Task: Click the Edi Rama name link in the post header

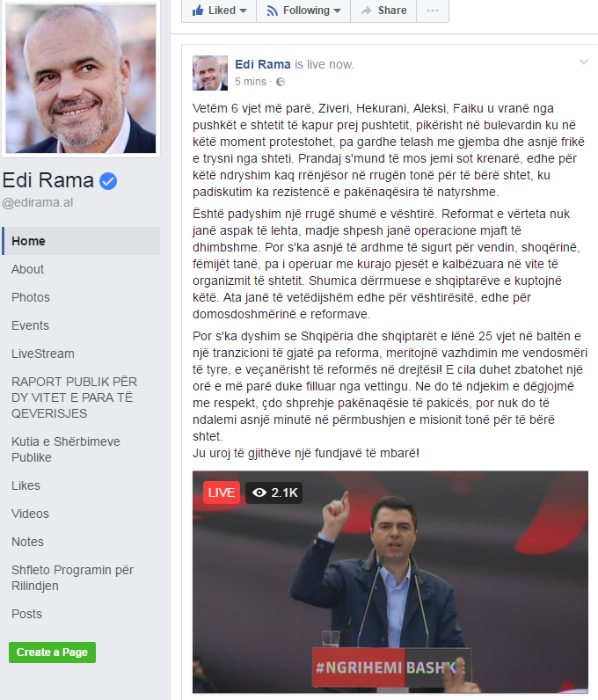Action: point(263,64)
